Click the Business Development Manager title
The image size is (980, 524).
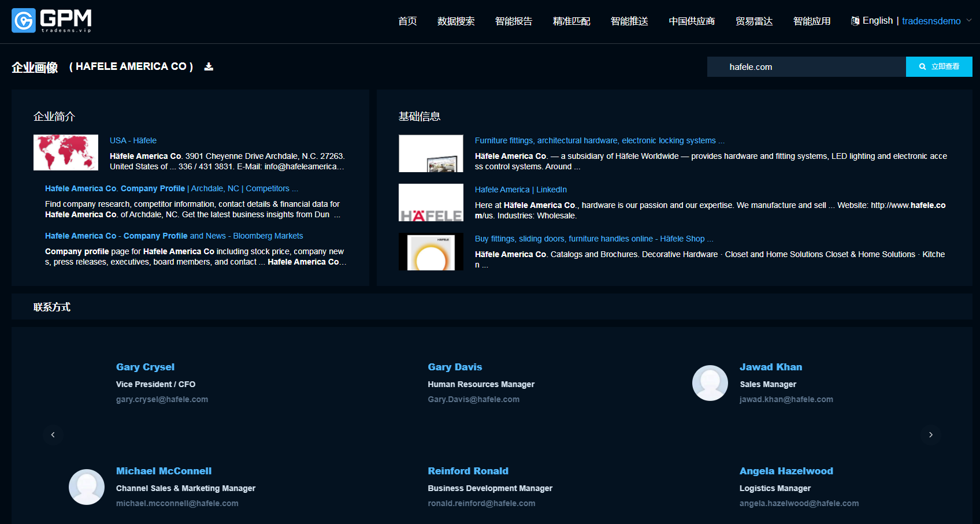tap(490, 488)
